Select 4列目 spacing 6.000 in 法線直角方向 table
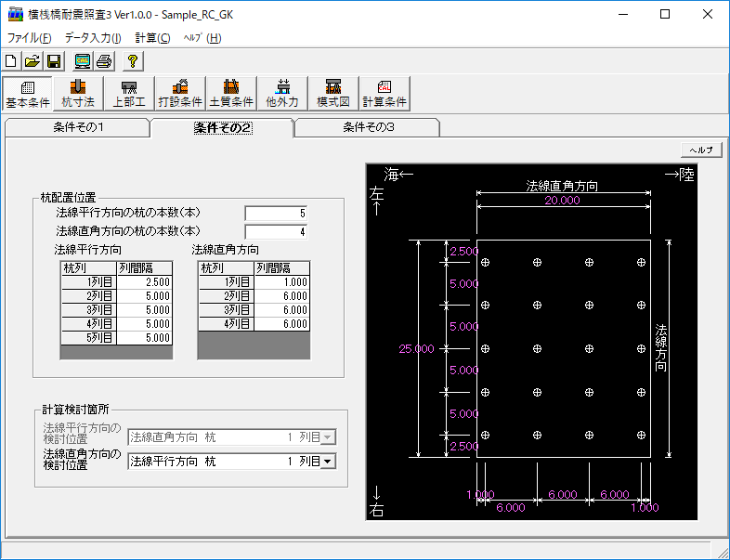 282,324
